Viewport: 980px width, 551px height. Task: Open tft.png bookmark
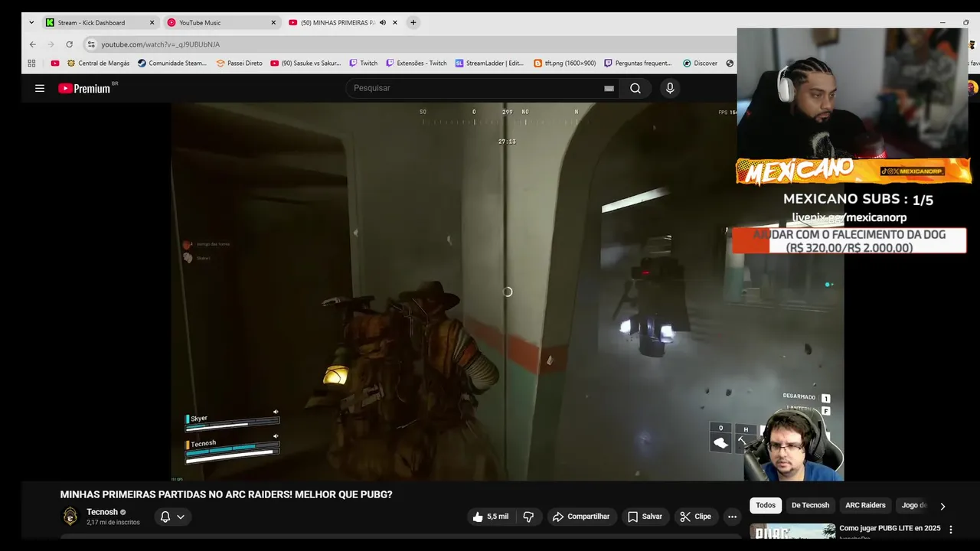click(564, 64)
